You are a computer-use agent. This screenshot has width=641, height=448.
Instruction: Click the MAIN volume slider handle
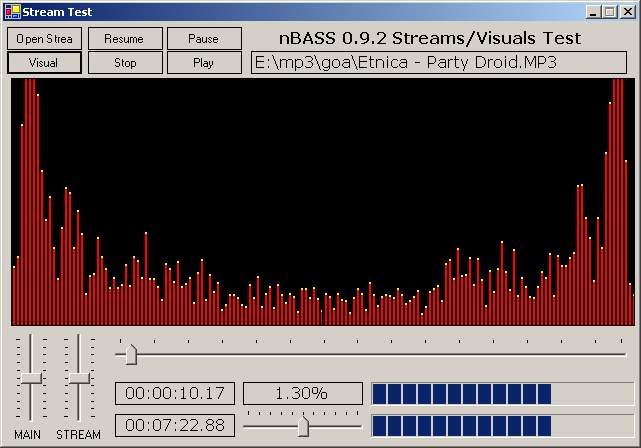[31, 378]
